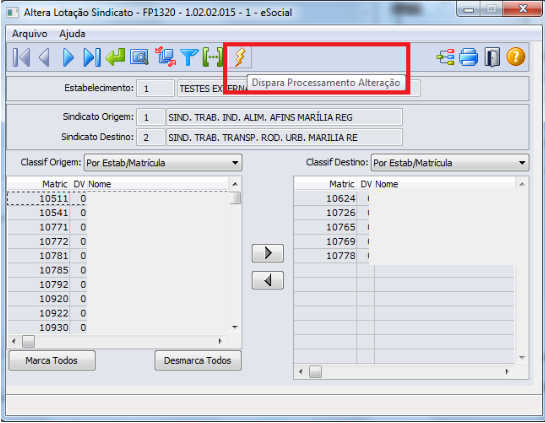Image resolution: width=545 pixels, height=423 pixels.
Task: Select origin row with matric 10792
Action: click(118, 284)
